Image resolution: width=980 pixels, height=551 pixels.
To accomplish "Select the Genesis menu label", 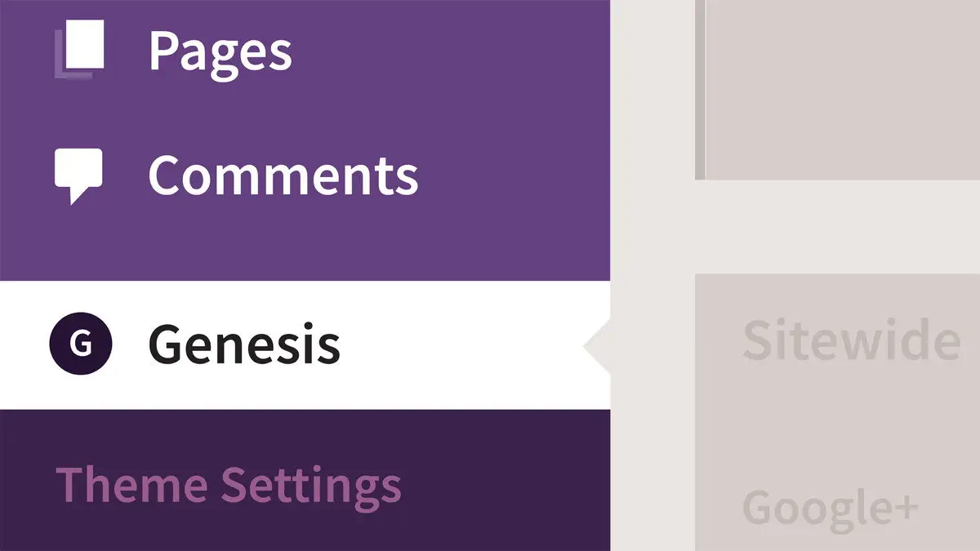I will click(x=243, y=345).
